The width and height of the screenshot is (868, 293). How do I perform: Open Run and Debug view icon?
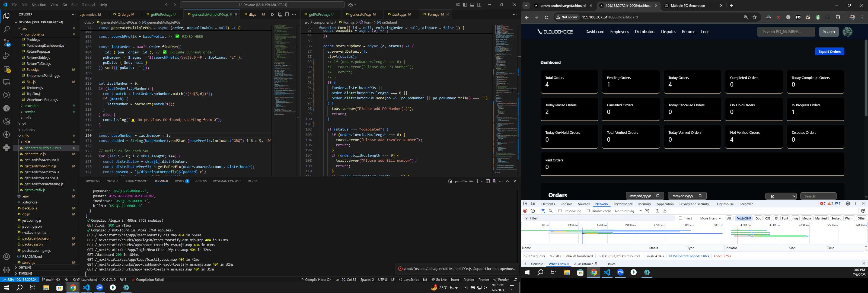tap(7, 56)
